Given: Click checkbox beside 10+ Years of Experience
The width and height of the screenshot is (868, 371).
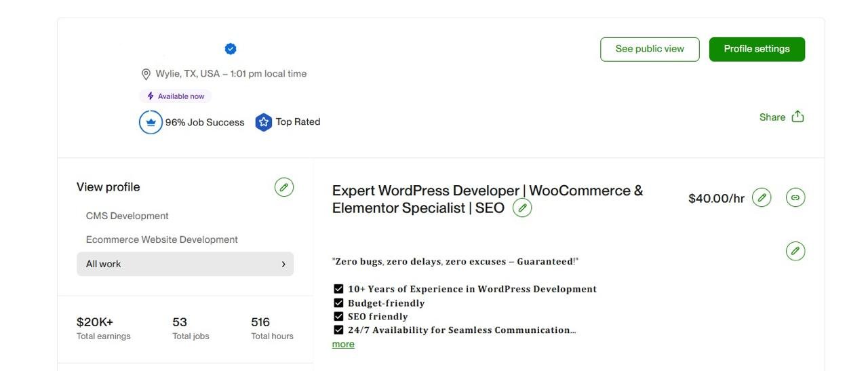Looking at the screenshot, I should (x=338, y=289).
